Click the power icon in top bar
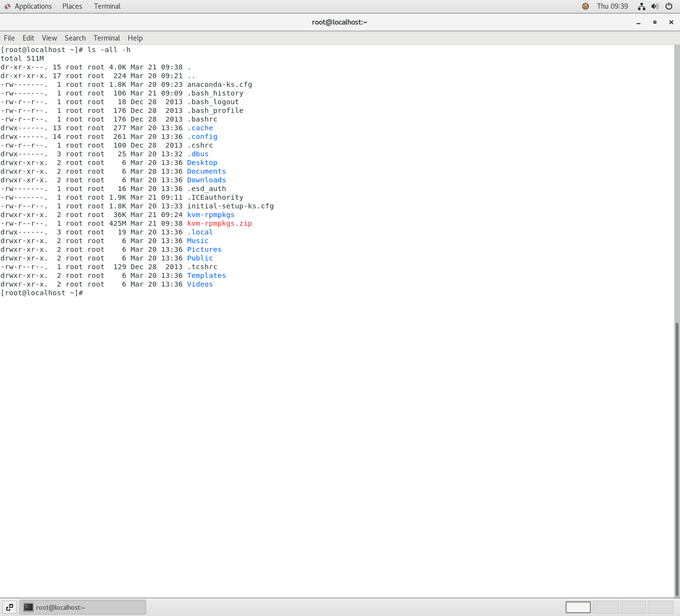The height and width of the screenshot is (616, 680). tap(669, 6)
